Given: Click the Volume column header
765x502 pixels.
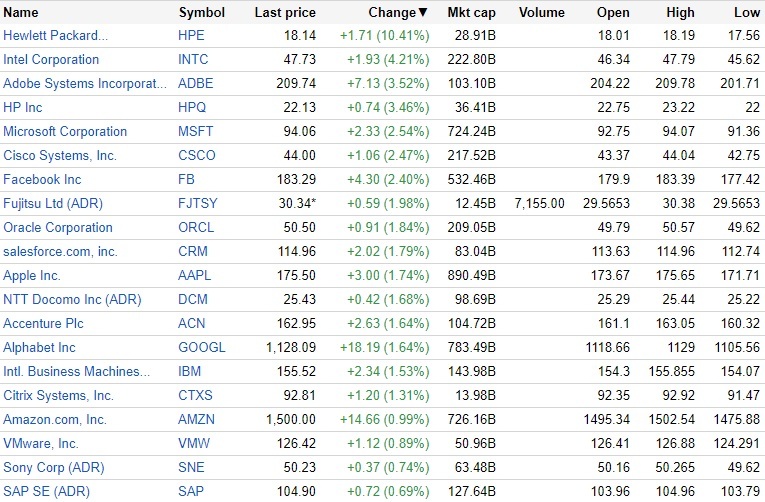Looking at the screenshot, I should [x=542, y=13].
